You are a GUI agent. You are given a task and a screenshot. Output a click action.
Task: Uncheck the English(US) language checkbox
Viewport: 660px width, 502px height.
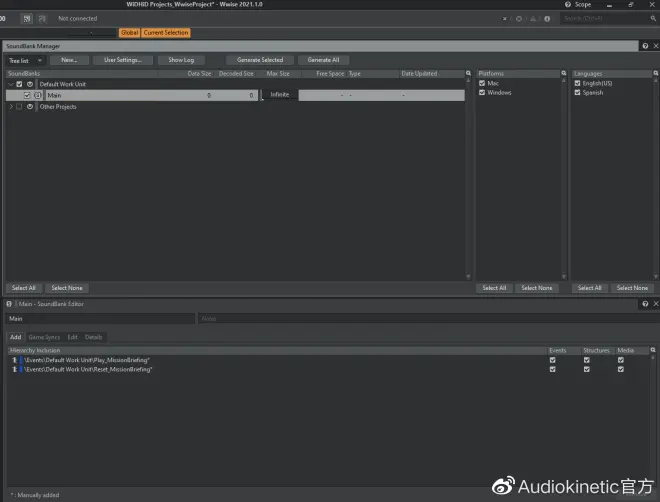578,83
